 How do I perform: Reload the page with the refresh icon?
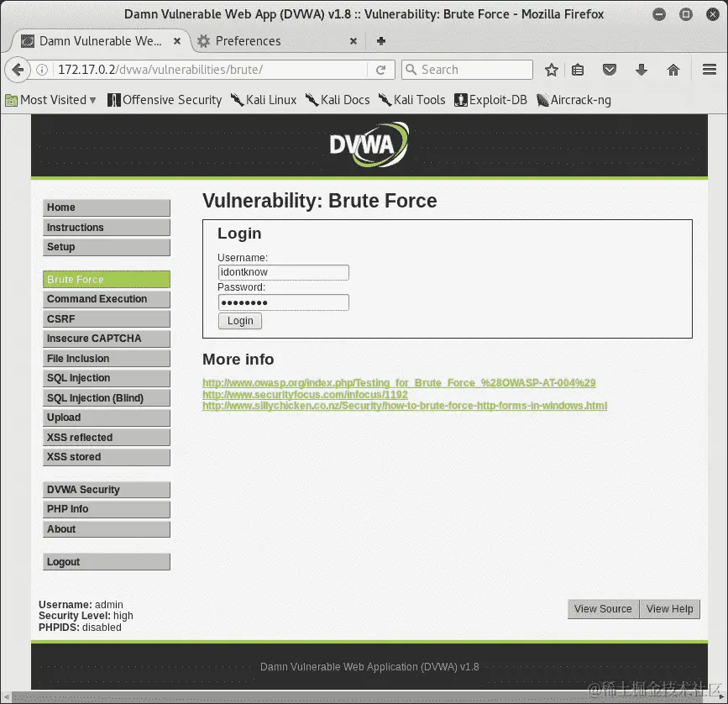pos(380,70)
